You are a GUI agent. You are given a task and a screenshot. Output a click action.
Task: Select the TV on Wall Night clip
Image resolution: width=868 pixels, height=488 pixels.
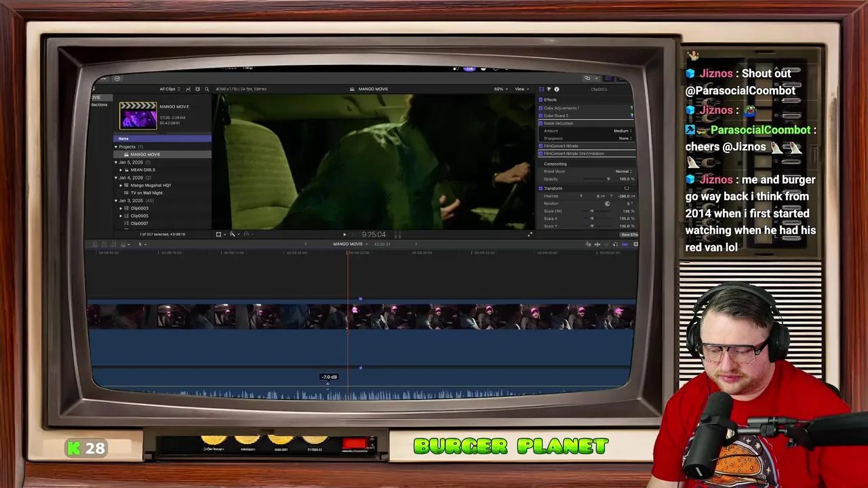[x=146, y=192]
